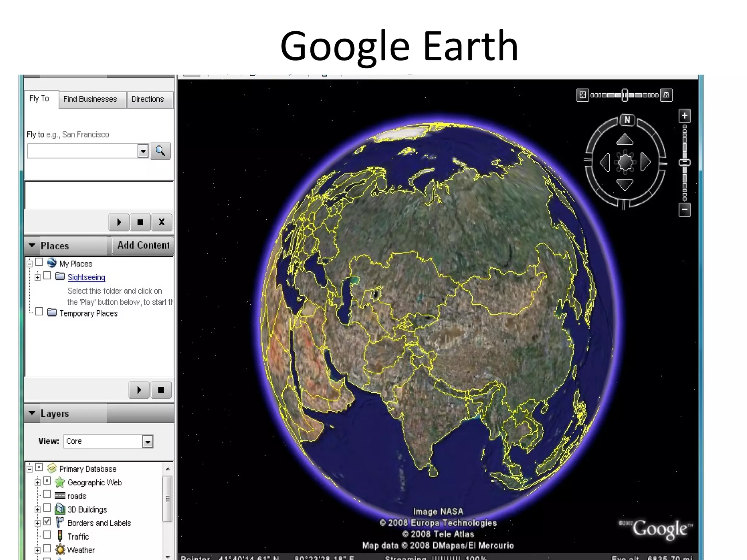Click the roads layer icon
The width and height of the screenshot is (747, 560).
[60, 496]
